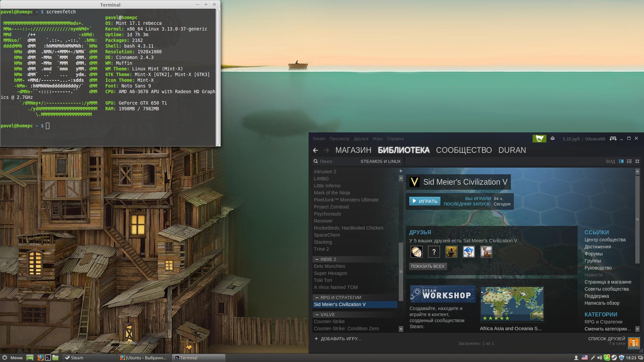Screen dimensions: 644x362
Task: Open the Написать обзор link
Action: pyautogui.click(x=602, y=303)
